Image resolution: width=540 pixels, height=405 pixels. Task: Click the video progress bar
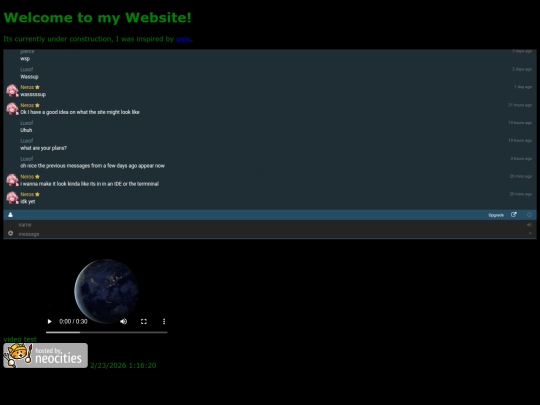pos(106,332)
